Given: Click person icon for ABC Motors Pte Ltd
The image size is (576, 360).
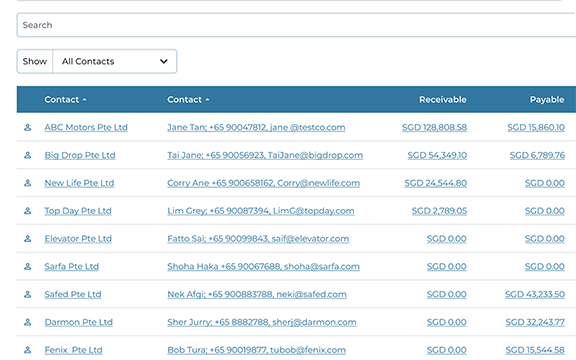Looking at the screenshot, I should [28, 127].
